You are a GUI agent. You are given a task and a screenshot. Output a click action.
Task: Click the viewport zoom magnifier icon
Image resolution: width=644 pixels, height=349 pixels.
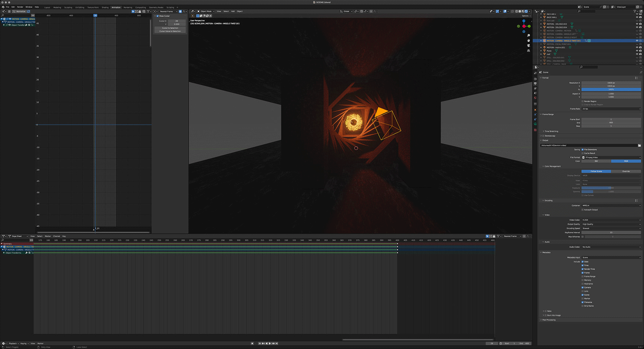pos(528,36)
